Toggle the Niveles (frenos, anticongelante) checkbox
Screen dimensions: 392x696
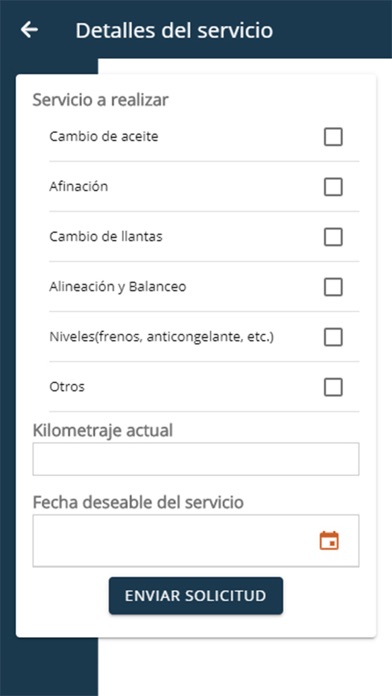pos(333,337)
